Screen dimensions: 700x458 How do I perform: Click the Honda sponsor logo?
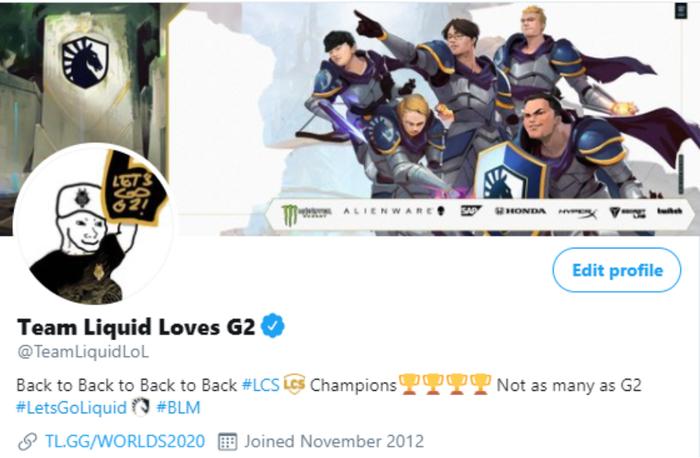coord(521,211)
